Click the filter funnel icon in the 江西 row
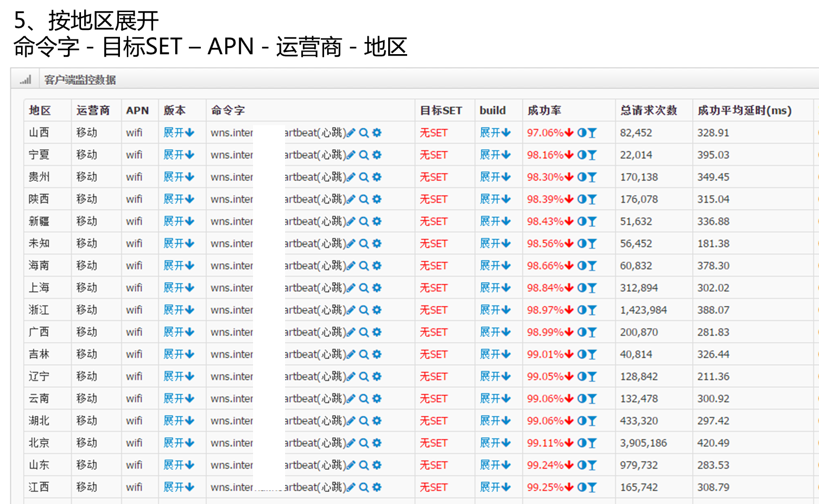Image resolution: width=819 pixels, height=504 pixels. [592, 487]
